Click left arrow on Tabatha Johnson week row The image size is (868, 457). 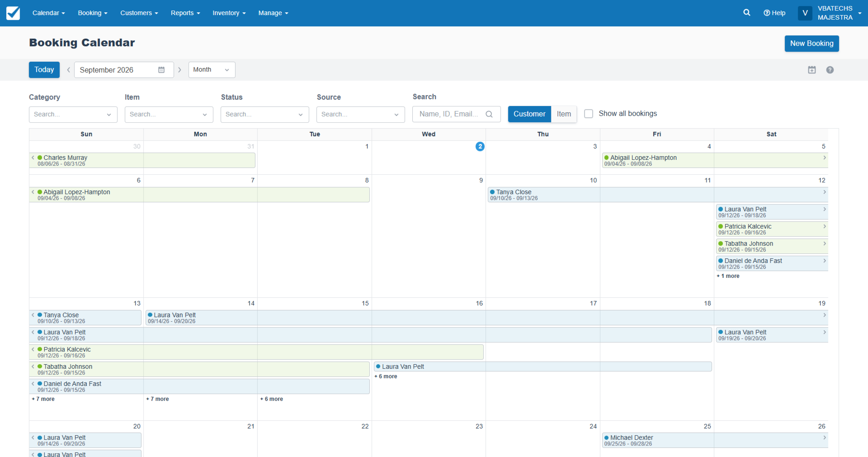click(x=33, y=366)
